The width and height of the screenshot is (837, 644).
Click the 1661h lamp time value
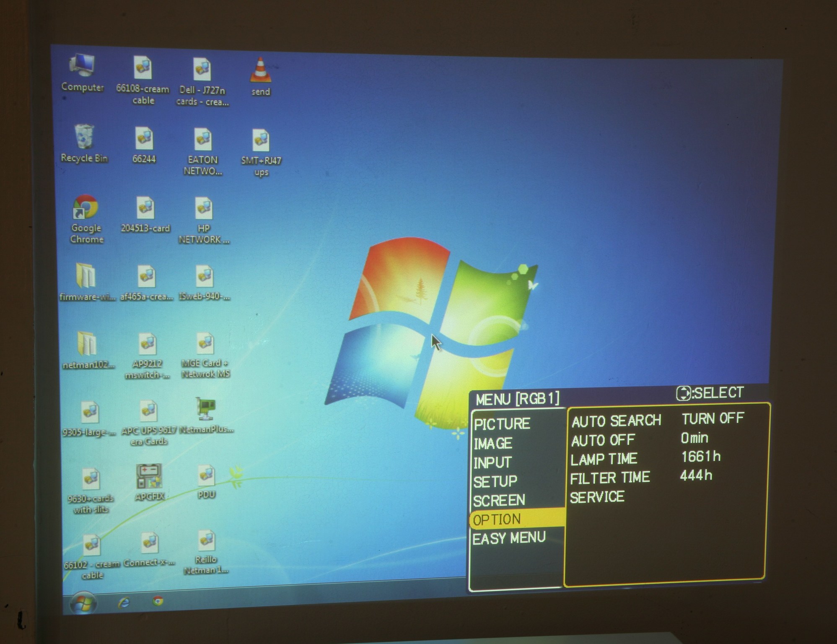pyautogui.click(x=701, y=457)
